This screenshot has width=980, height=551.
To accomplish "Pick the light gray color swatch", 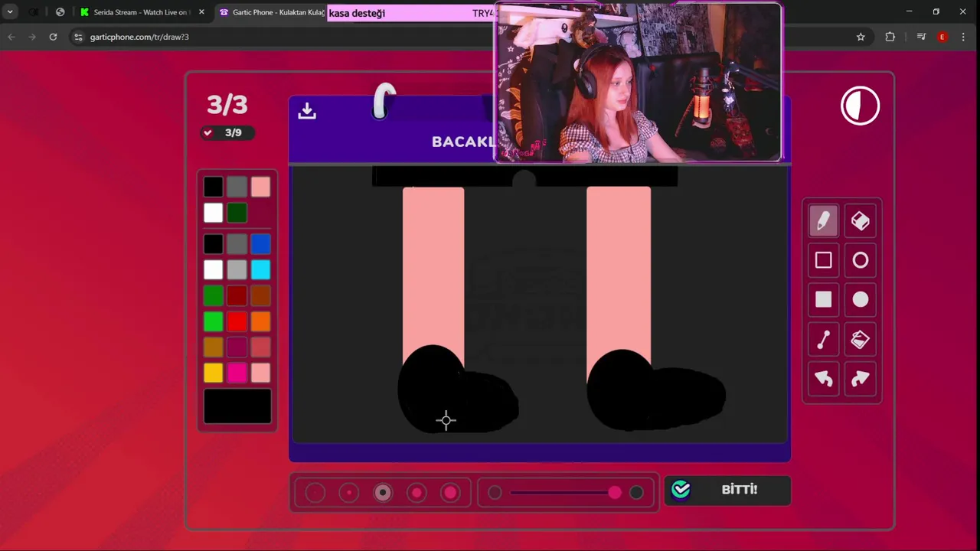I will point(237,270).
